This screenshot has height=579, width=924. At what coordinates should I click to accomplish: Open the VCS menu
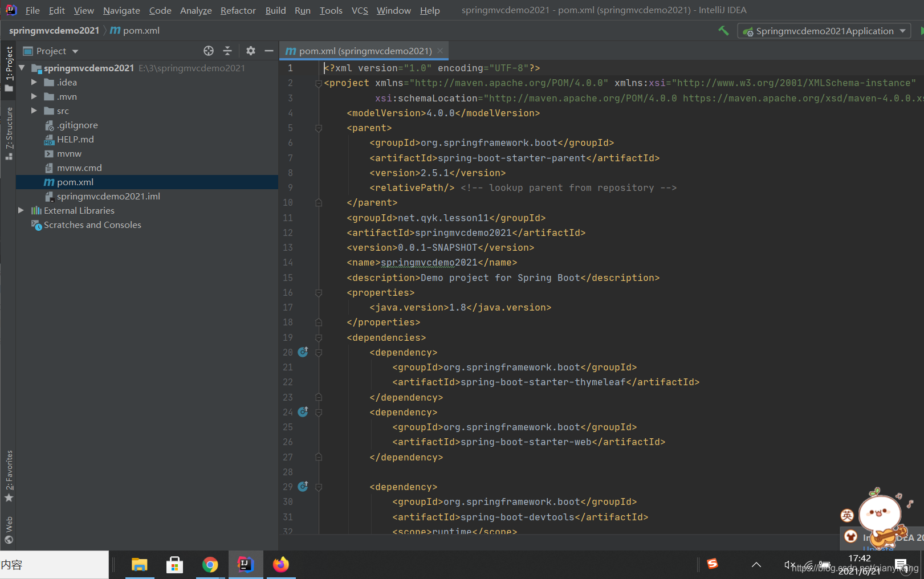[360, 10]
